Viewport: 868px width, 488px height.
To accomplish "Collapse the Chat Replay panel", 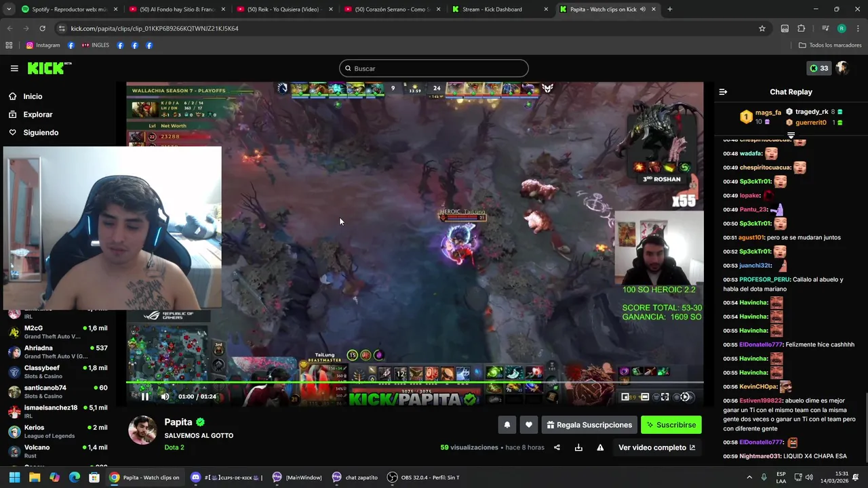I will (723, 91).
